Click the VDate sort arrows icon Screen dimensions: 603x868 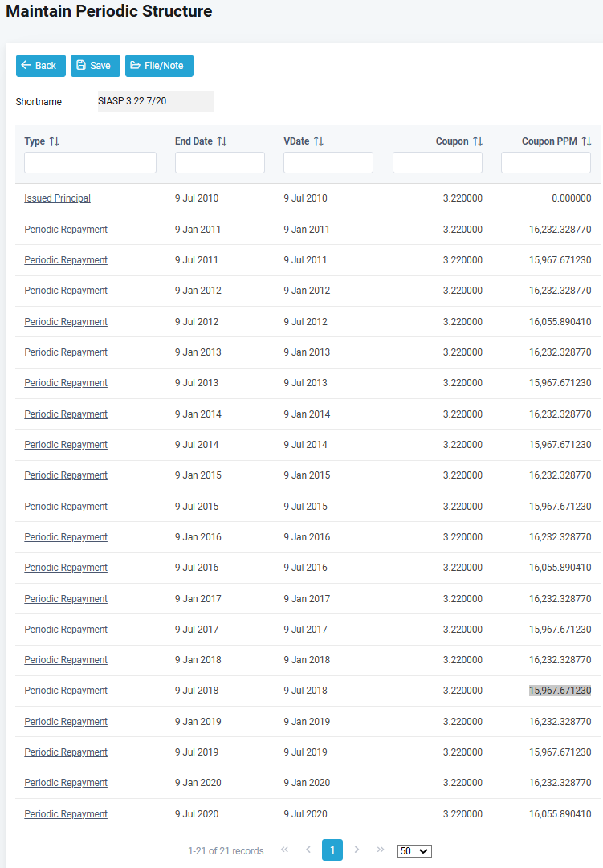pyautogui.click(x=319, y=141)
